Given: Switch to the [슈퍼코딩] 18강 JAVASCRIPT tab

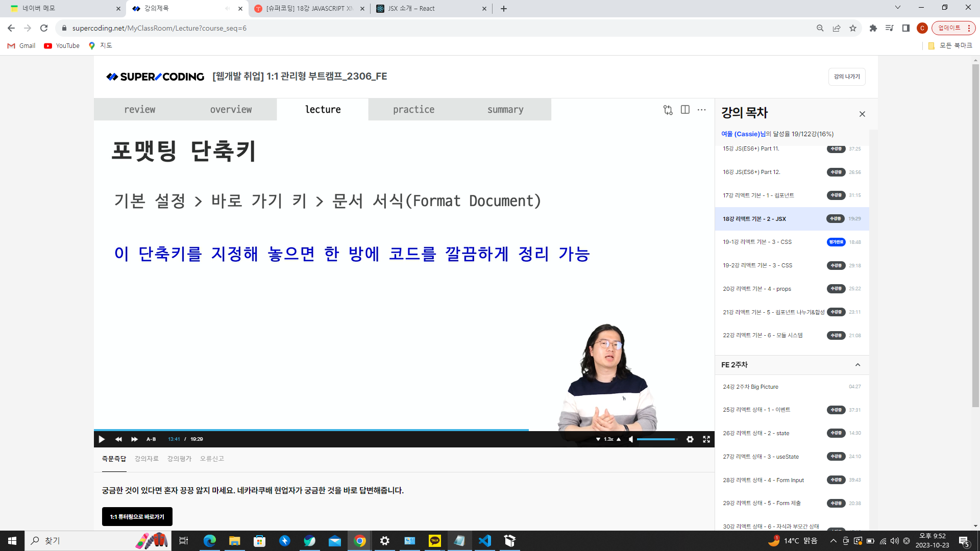Looking at the screenshot, I should [x=309, y=9].
